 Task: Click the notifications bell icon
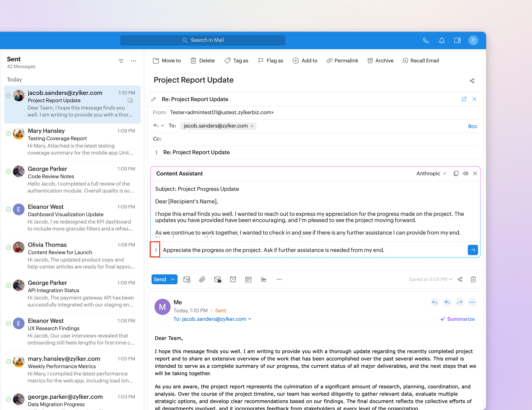pos(442,40)
